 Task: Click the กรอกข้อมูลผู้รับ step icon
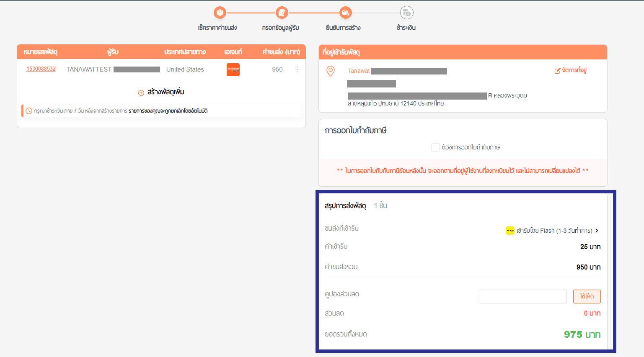(282, 13)
